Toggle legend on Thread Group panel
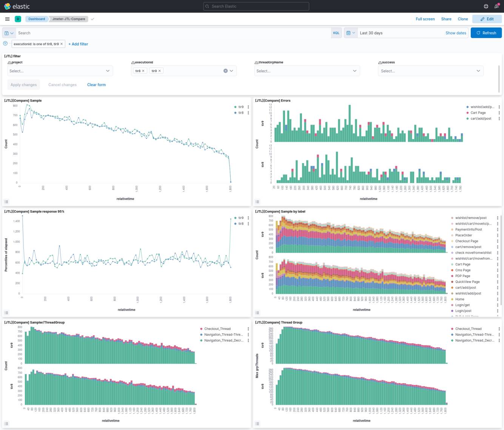This screenshot has height=430, width=504. pyautogui.click(x=257, y=424)
